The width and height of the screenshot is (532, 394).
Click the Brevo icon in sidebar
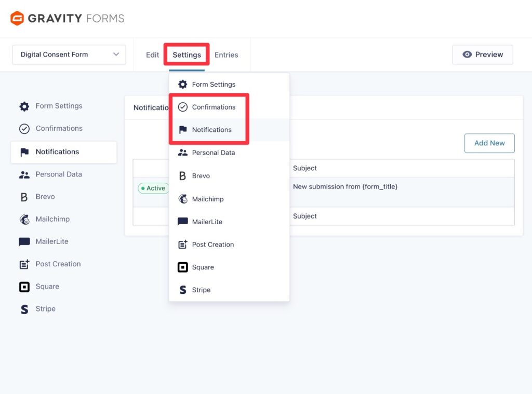pos(24,196)
